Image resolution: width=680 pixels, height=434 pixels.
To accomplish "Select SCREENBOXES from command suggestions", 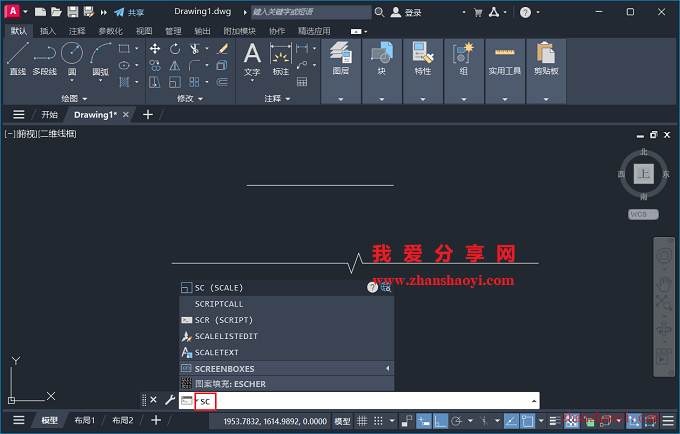I will [286, 369].
